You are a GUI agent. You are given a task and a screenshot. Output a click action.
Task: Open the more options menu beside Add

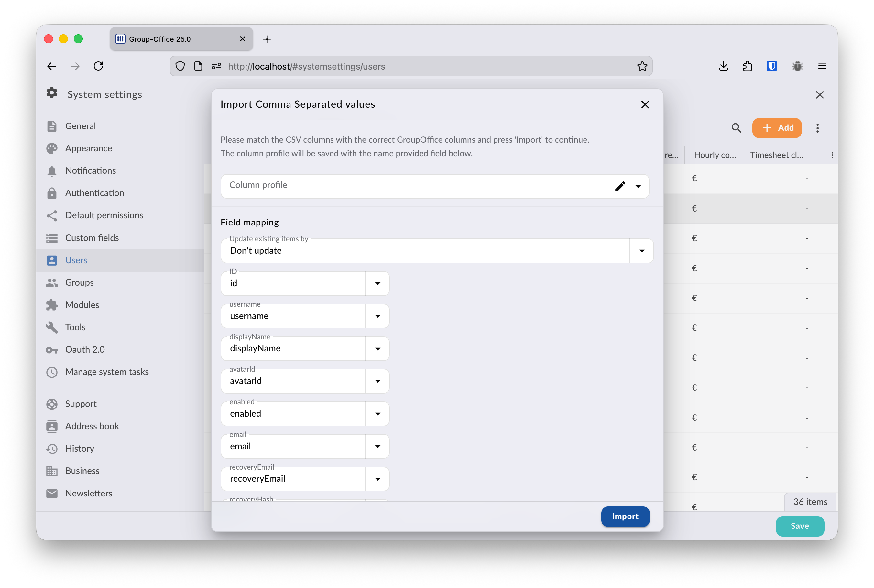(x=817, y=128)
